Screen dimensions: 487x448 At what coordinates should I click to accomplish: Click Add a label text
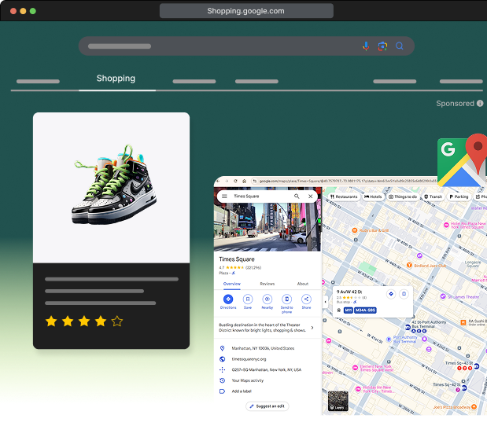click(x=242, y=391)
